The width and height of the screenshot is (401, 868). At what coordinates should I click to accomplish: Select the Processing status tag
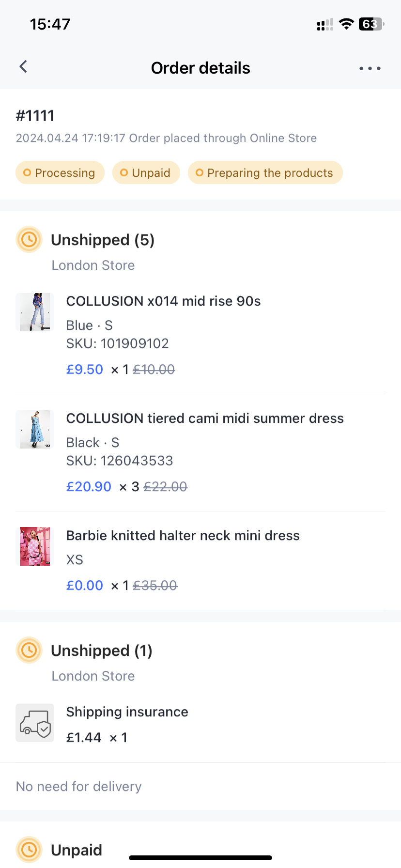click(x=60, y=173)
